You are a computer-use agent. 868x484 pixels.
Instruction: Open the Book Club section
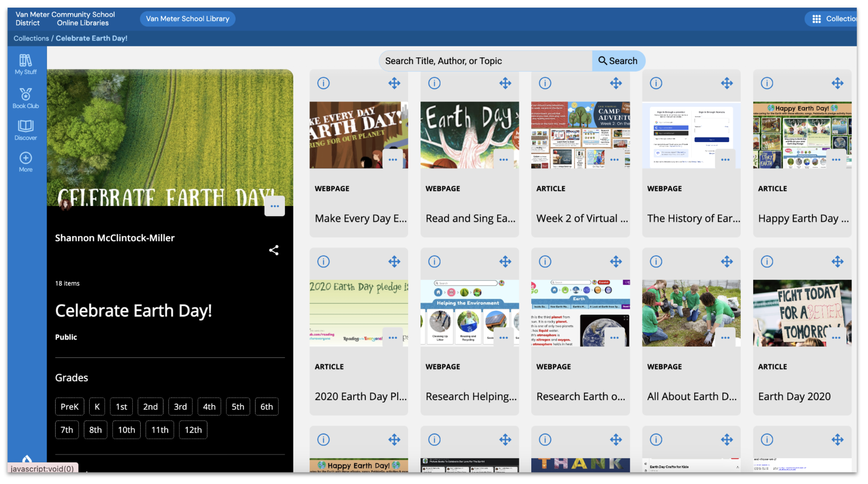point(26,98)
